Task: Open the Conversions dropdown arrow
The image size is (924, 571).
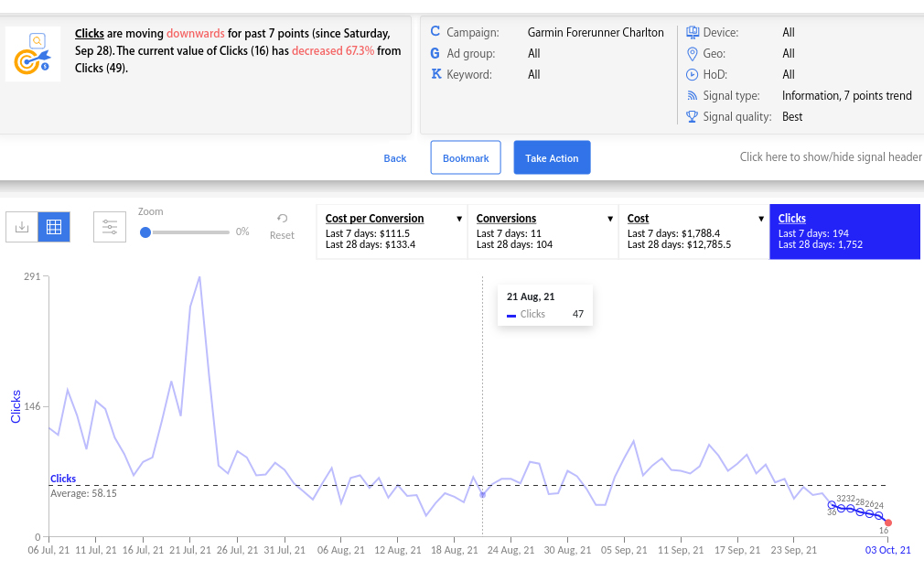Action: point(610,219)
